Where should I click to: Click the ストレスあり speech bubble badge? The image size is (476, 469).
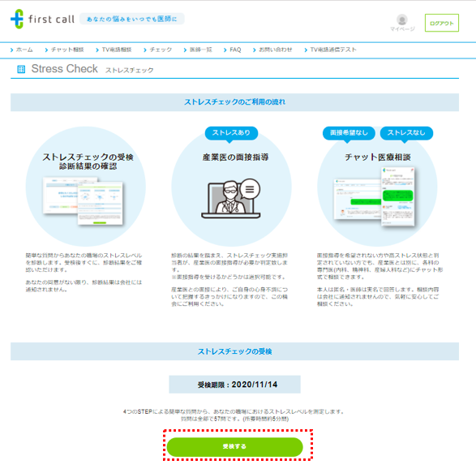[x=231, y=134]
